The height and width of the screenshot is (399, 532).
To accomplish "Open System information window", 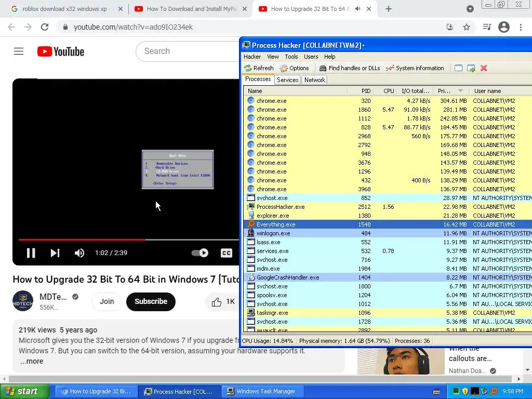I will [x=415, y=68].
